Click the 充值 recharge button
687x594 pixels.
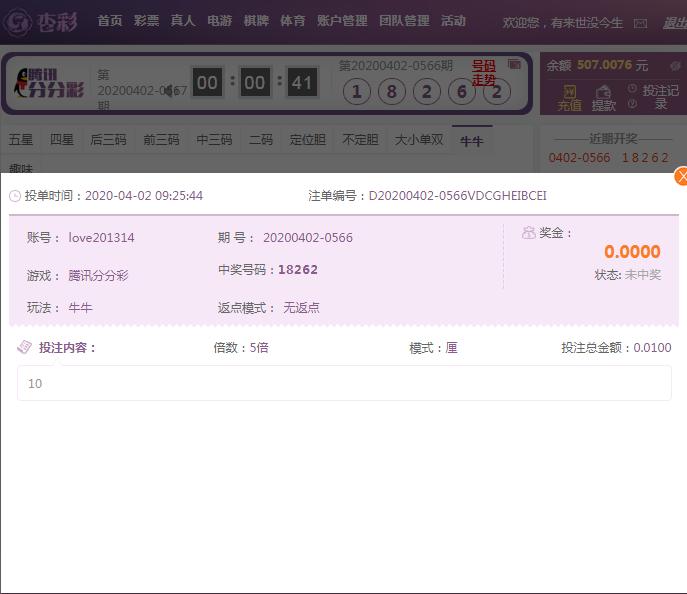(570, 98)
